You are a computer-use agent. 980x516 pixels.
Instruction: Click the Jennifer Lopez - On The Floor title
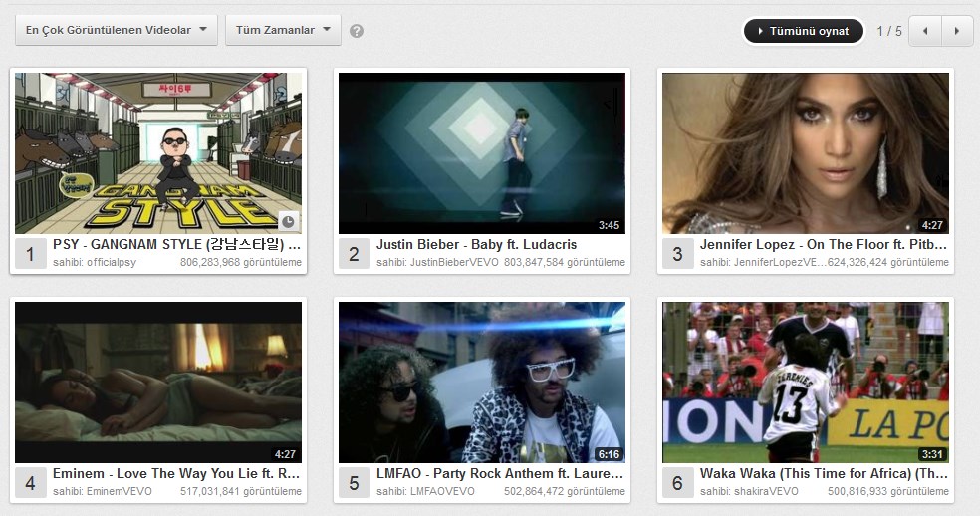(824, 245)
